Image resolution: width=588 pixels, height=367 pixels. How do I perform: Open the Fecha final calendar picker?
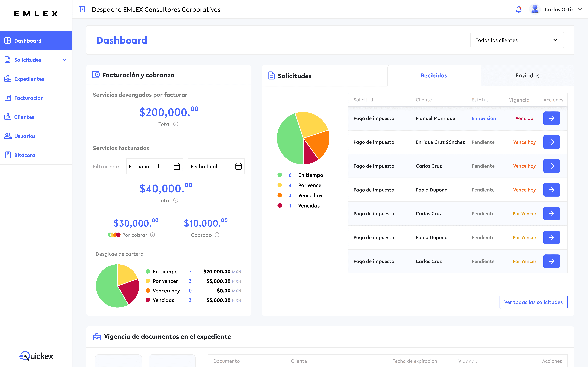(x=238, y=166)
